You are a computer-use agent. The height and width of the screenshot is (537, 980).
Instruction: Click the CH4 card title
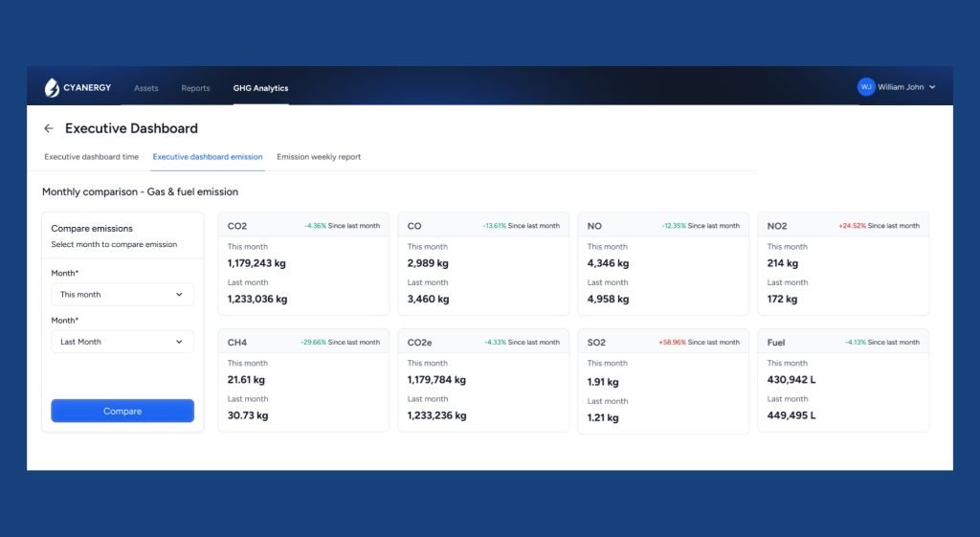coord(237,342)
